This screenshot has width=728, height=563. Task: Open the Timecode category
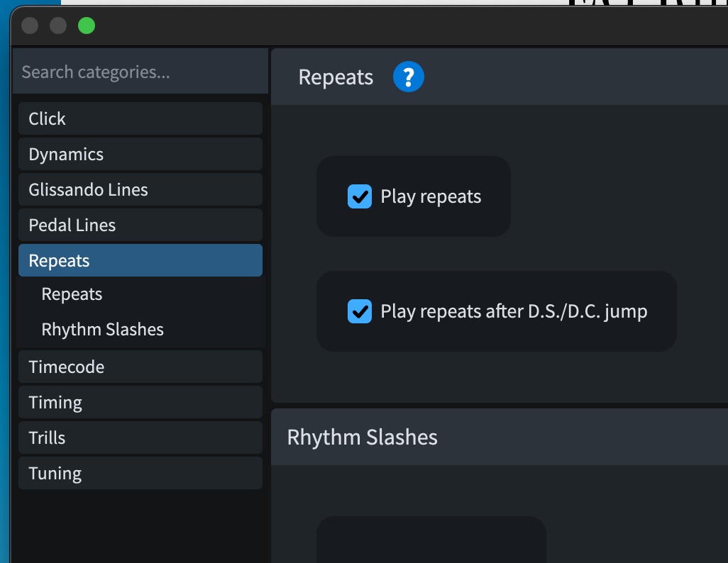[140, 367]
